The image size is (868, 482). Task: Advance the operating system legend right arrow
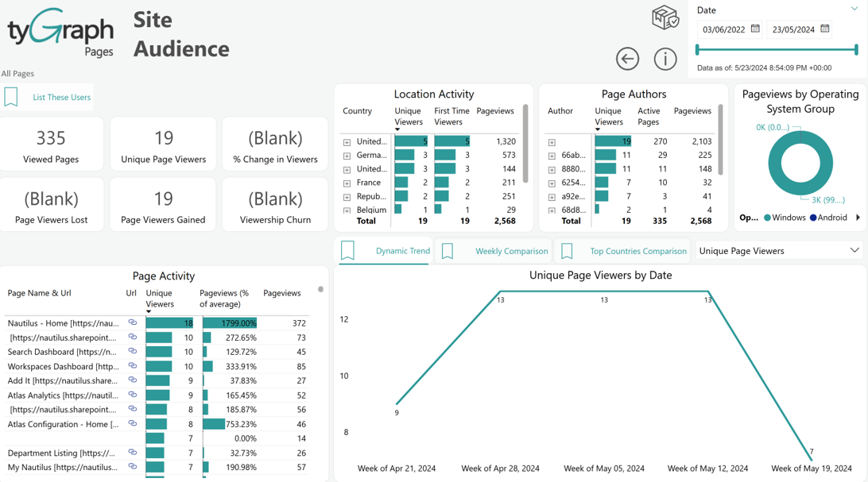click(x=858, y=218)
